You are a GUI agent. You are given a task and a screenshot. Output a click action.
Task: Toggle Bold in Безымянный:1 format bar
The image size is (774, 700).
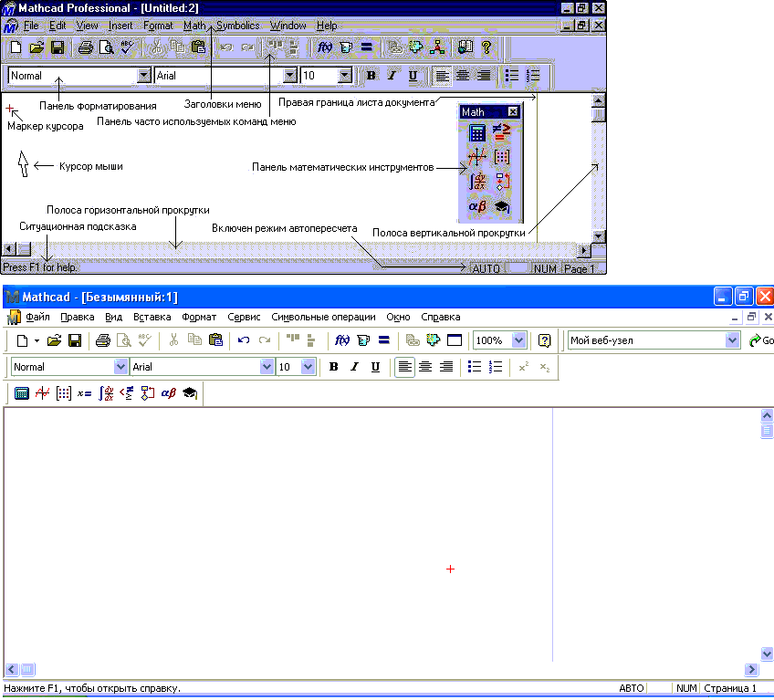[334, 367]
